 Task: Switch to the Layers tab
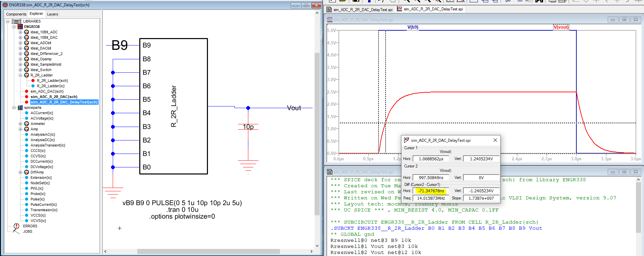pyautogui.click(x=52, y=14)
